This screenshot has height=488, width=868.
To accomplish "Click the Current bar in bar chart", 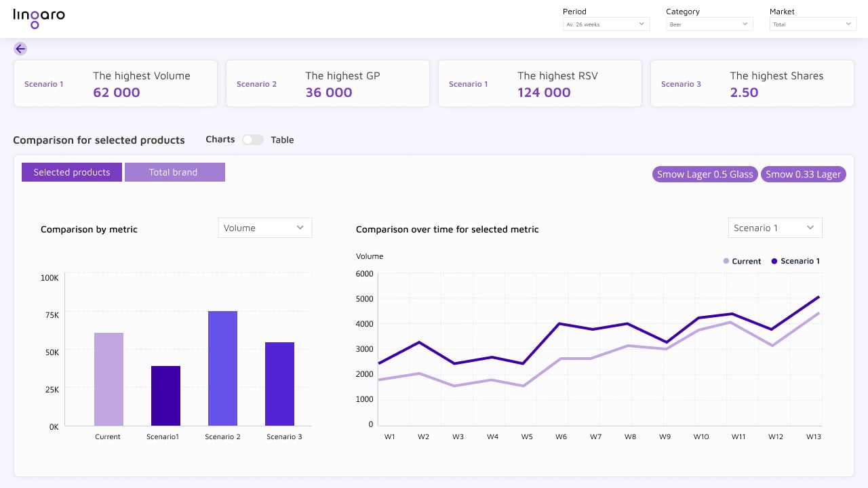I will click(108, 379).
